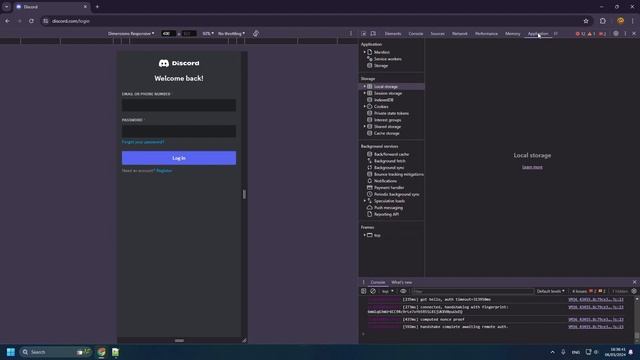Switch to the Network tab
This screenshot has height=360, width=640.
(x=460, y=33)
